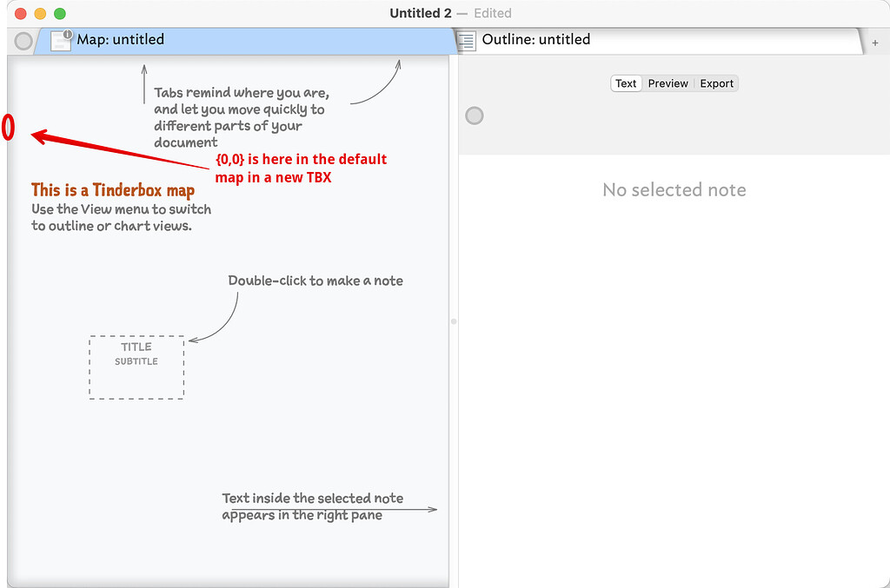Click the pane splitter handle between views

coord(454,321)
